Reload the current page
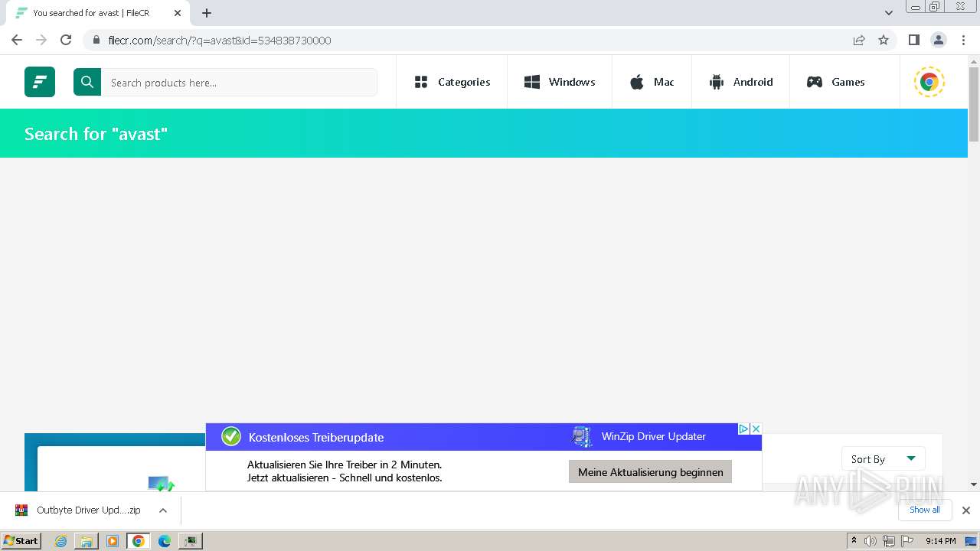This screenshot has height=551, width=980. click(x=66, y=40)
